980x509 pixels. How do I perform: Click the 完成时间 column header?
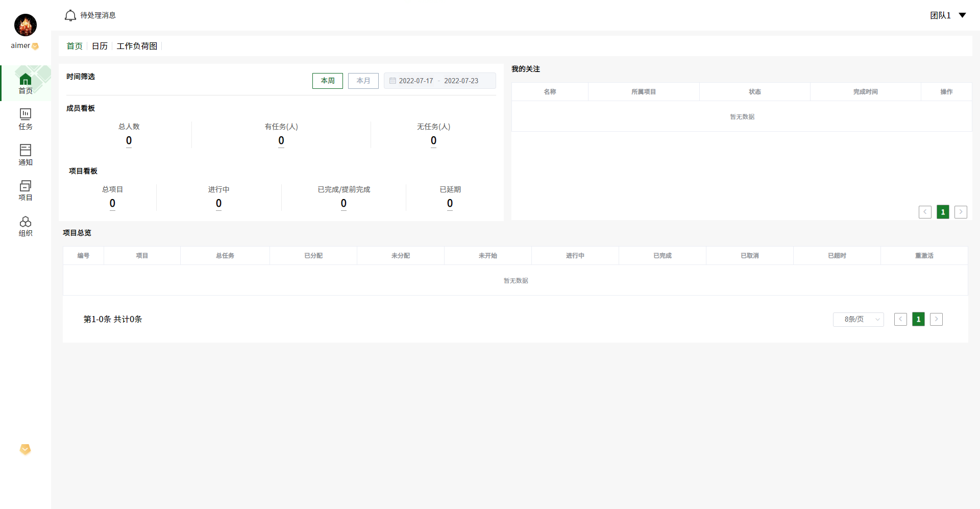[866, 92]
